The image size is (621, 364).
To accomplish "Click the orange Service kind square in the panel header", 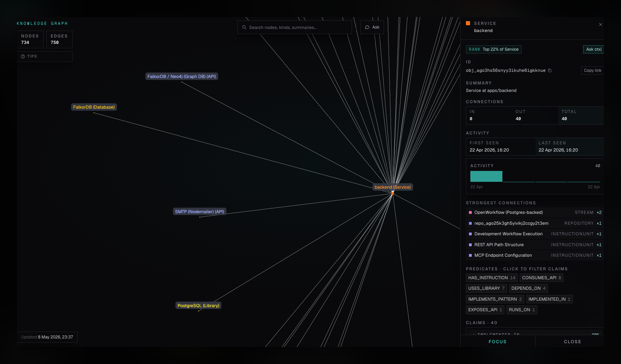I will 468,23.
